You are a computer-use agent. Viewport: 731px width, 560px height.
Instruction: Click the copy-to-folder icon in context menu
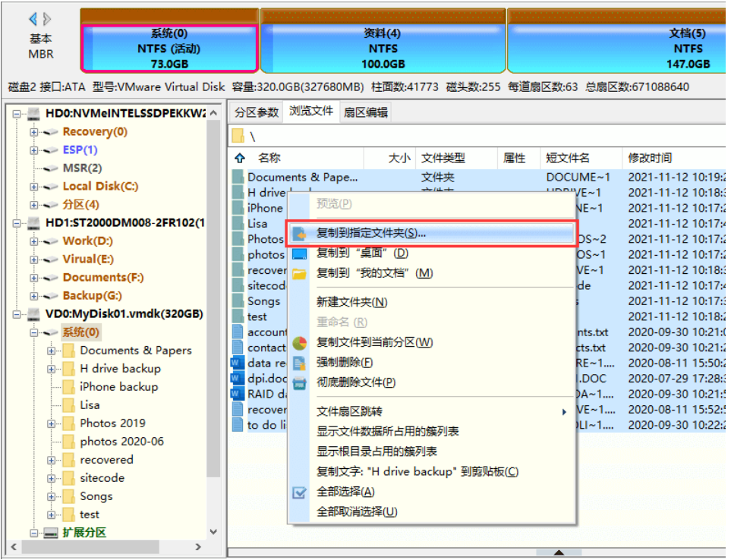[x=299, y=234]
